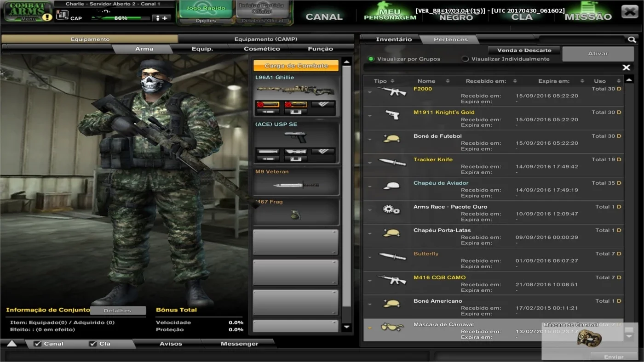Select the L96A1 Ghillie sniper rifle slot
The image size is (644, 362).
tap(297, 95)
